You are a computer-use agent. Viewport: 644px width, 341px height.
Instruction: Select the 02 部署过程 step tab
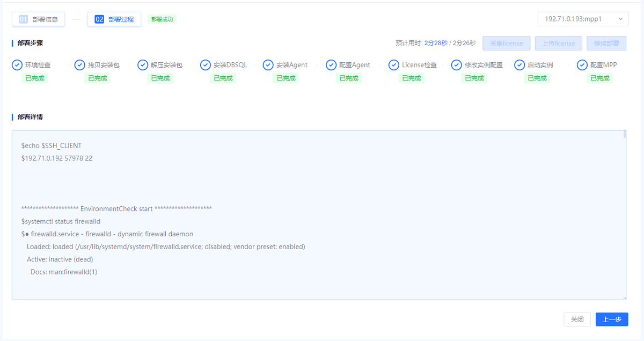(114, 19)
